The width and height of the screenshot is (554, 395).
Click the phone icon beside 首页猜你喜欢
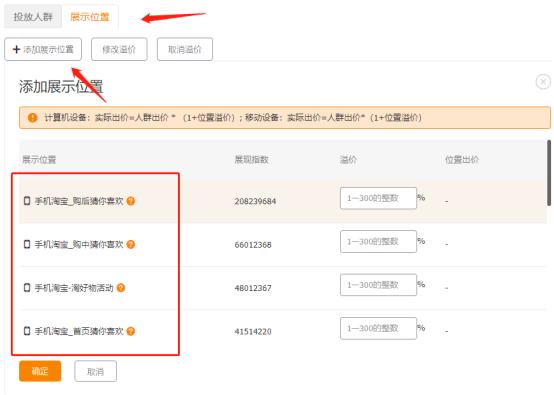27,331
